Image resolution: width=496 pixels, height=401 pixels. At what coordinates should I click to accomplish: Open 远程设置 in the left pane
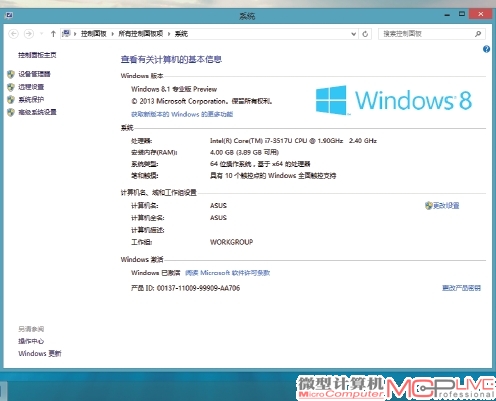click(x=31, y=87)
